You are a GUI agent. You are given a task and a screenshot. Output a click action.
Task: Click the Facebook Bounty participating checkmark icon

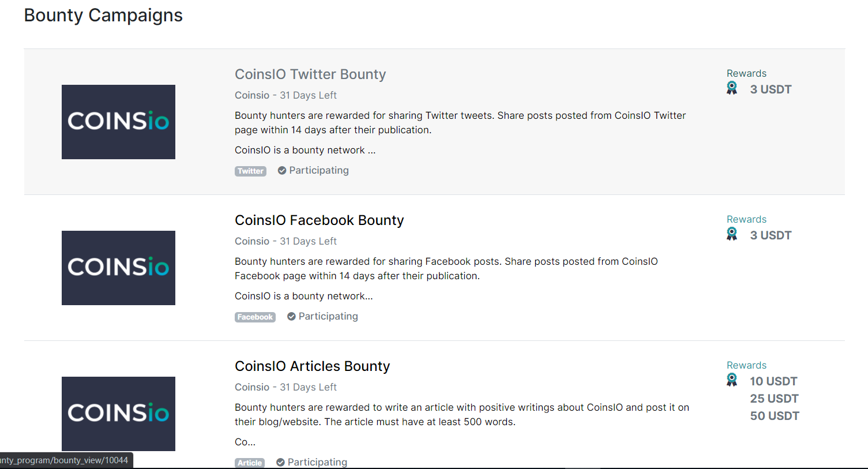pos(291,317)
